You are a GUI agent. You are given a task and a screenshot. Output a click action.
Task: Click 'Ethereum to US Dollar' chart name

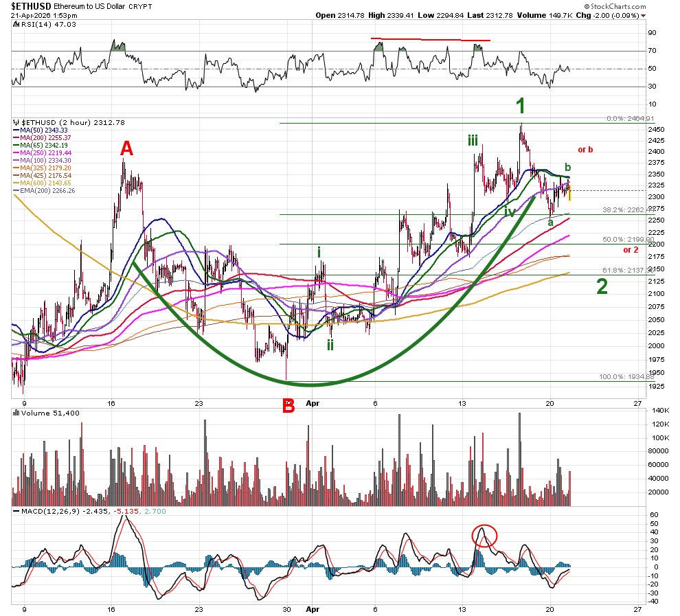point(89,6)
